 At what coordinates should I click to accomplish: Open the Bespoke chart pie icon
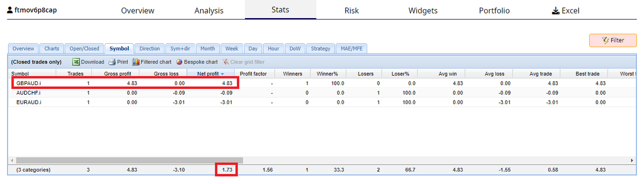[x=180, y=62]
